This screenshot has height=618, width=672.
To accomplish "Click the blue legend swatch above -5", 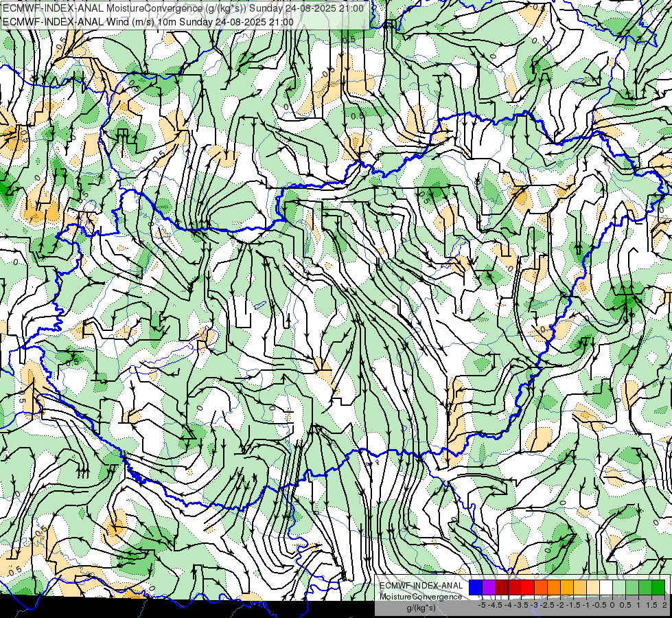I will (x=476, y=588).
